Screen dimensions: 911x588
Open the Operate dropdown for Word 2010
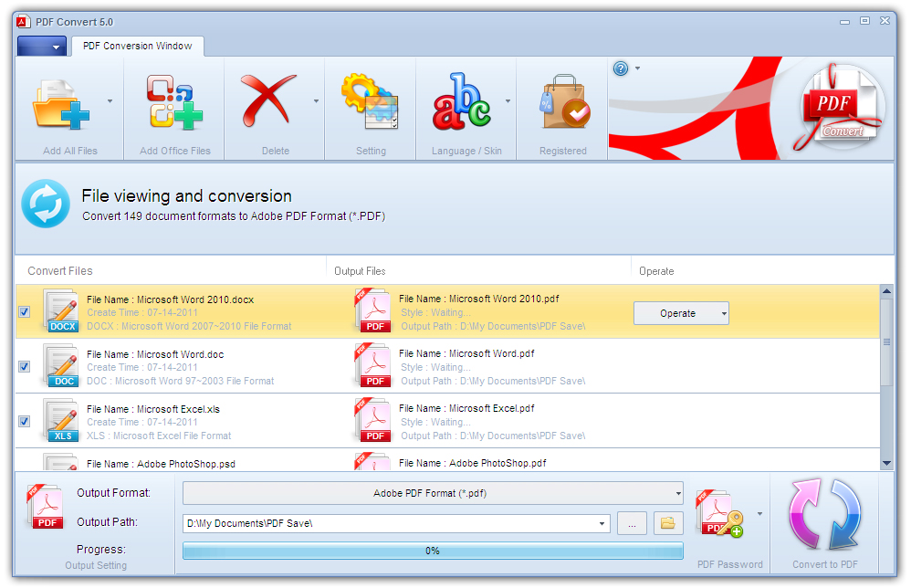[x=681, y=313]
